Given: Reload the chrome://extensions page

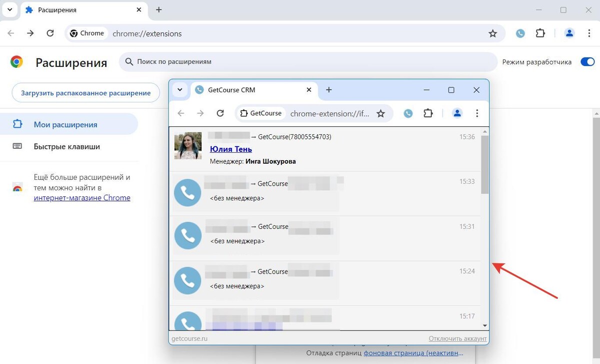Looking at the screenshot, I should [x=50, y=33].
